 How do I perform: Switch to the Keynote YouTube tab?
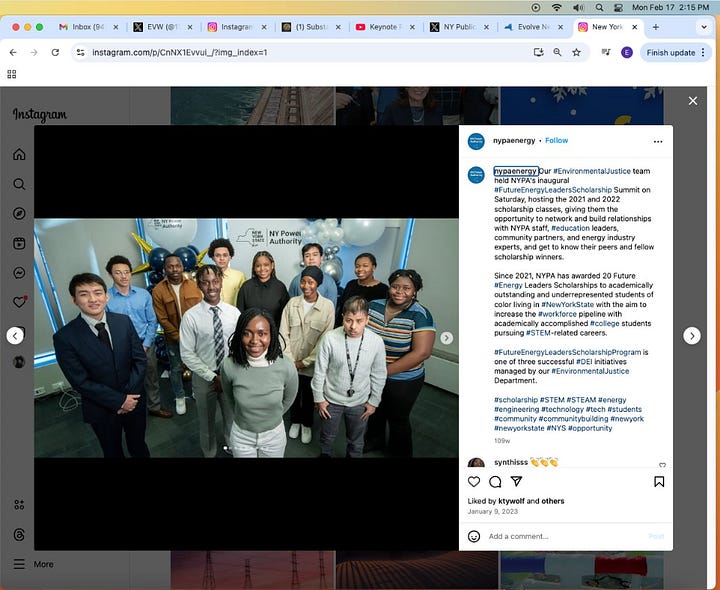pos(384,27)
